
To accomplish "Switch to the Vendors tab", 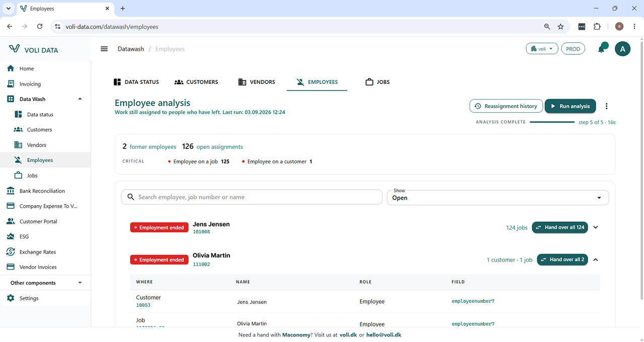I will (x=257, y=82).
